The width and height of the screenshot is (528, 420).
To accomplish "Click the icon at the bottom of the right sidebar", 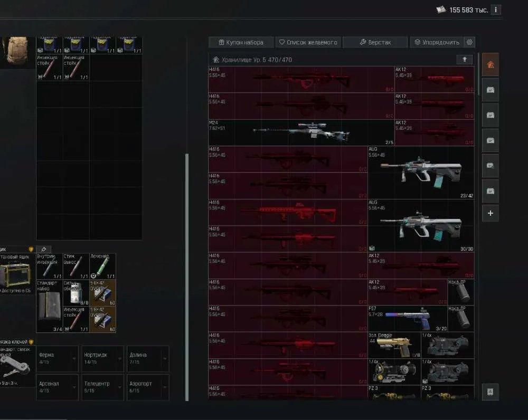I will (x=491, y=392).
